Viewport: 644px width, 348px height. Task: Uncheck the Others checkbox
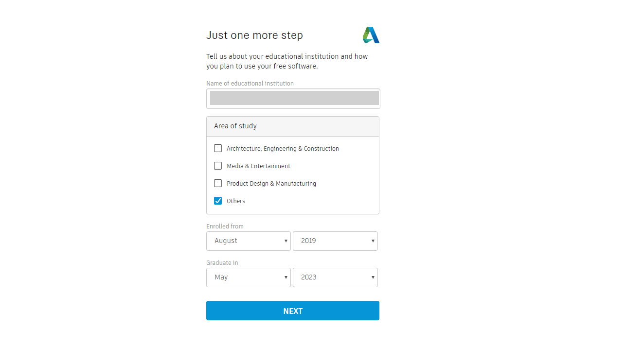click(218, 201)
